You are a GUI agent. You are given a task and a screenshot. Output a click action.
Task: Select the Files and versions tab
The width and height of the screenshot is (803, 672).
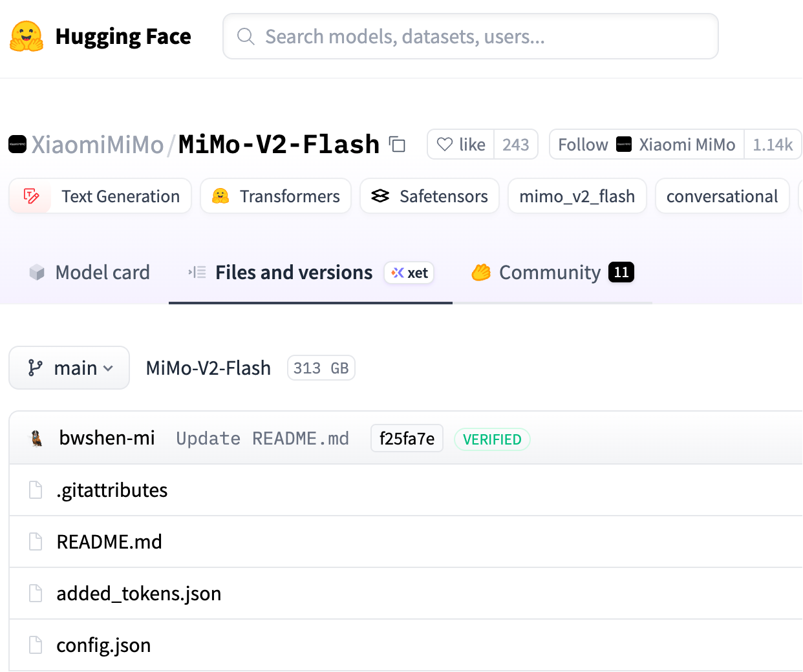[x=294, y=273]
